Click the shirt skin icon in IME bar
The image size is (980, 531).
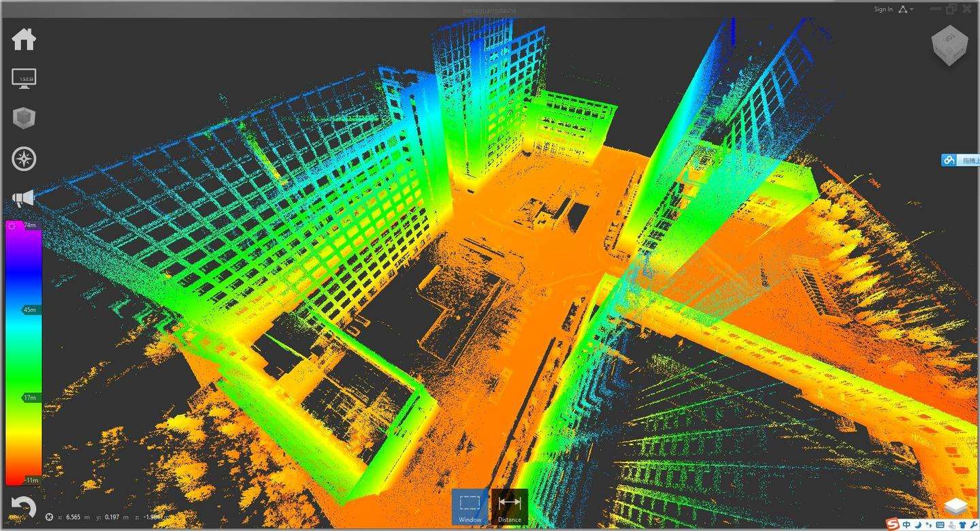(962, 525)
